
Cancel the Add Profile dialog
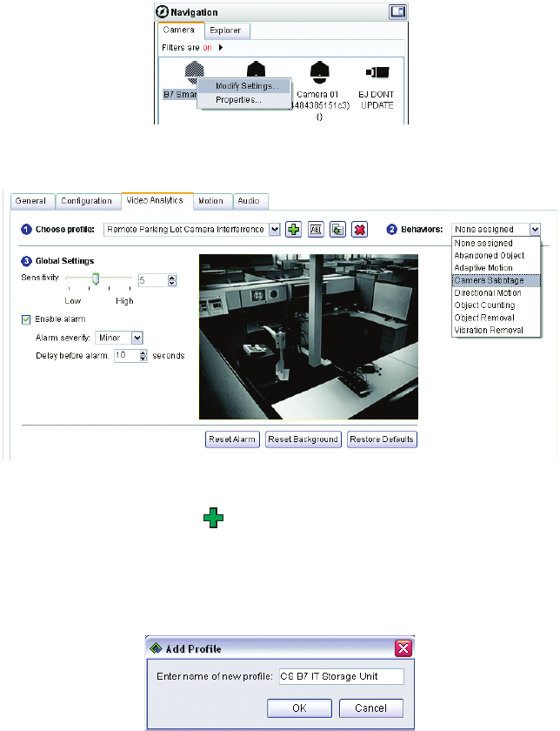(x=370, y=708)
